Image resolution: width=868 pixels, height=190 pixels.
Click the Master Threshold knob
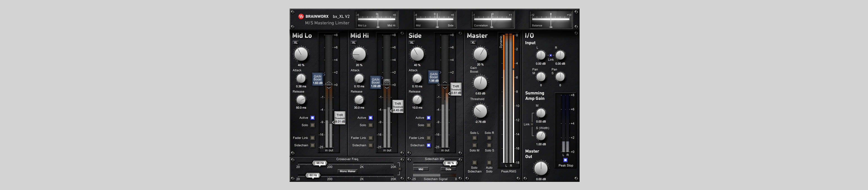(x=480, y=111)
